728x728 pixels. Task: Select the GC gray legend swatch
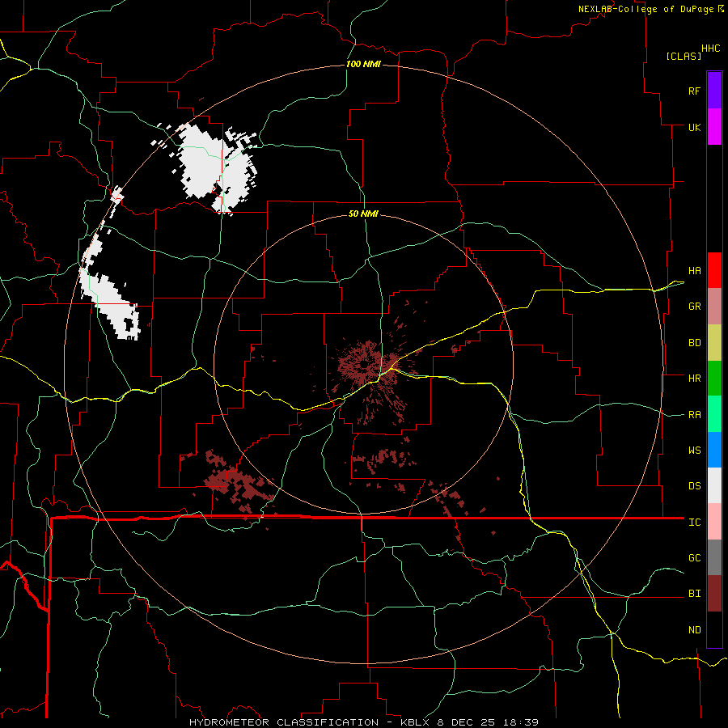[714, 557]
